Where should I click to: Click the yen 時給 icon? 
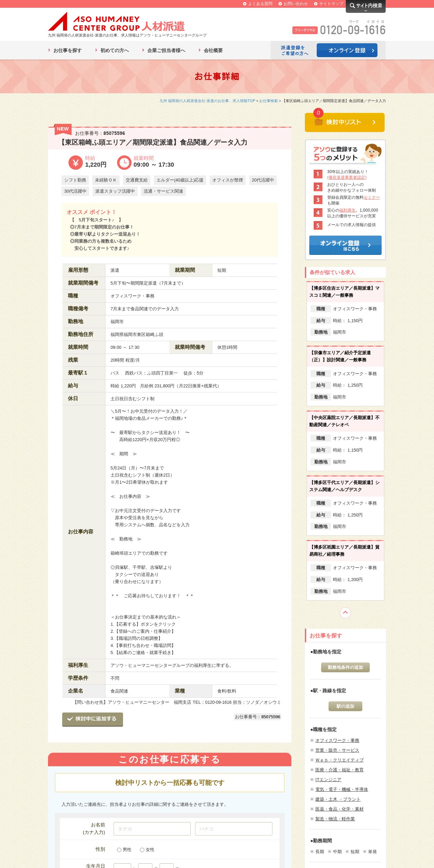(75, 163)
